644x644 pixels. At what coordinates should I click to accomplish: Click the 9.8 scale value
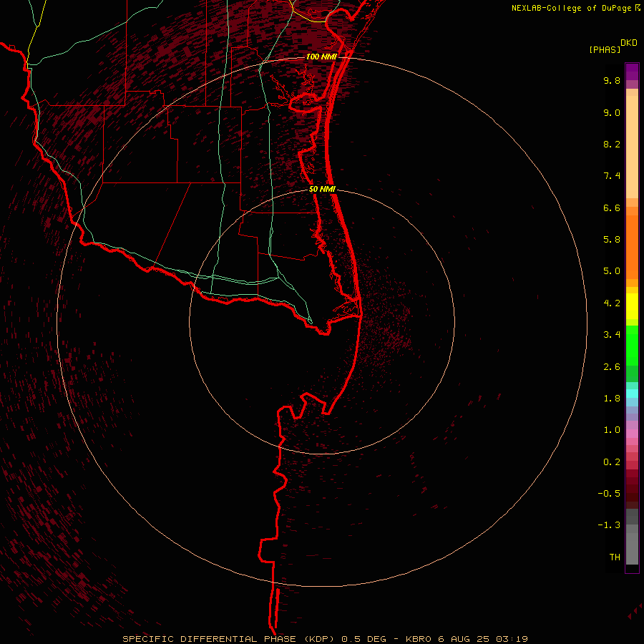click(x=612, y=81)
